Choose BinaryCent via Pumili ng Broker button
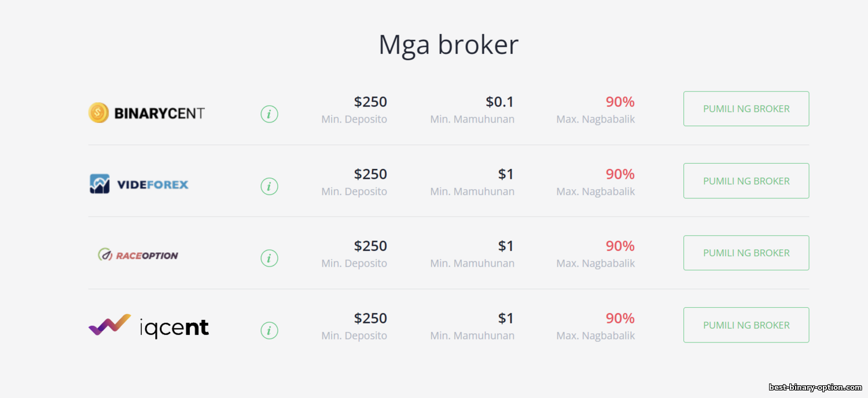The height and width of the screenshot is (398, 868). (746, 109)
